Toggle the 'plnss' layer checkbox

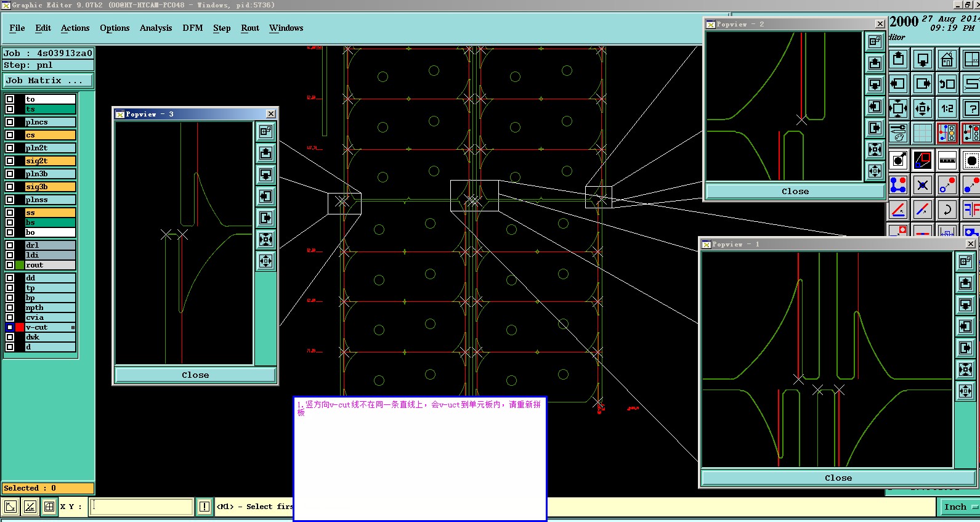point(10,200)
